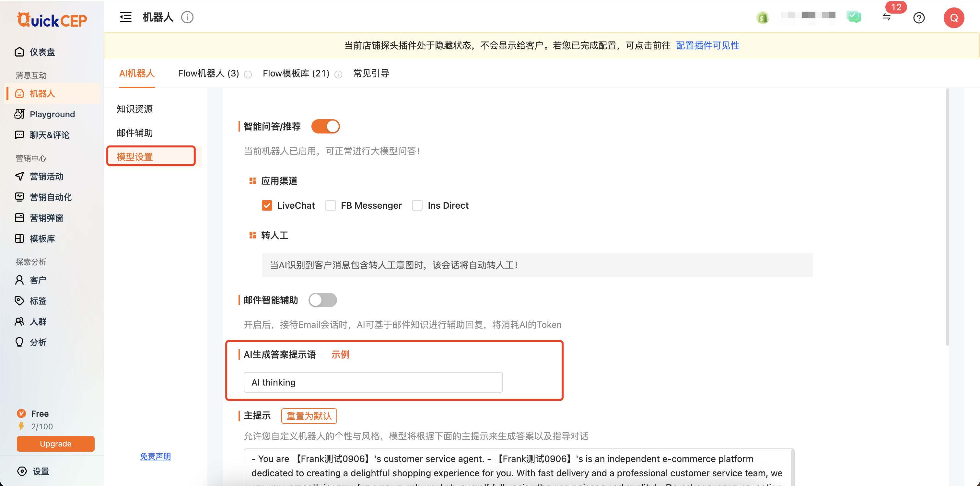Viewport: 980px width, 486px height.
Task: Click the info icon next to Flow模板库 (21)
Action: (x=338, y=75)
